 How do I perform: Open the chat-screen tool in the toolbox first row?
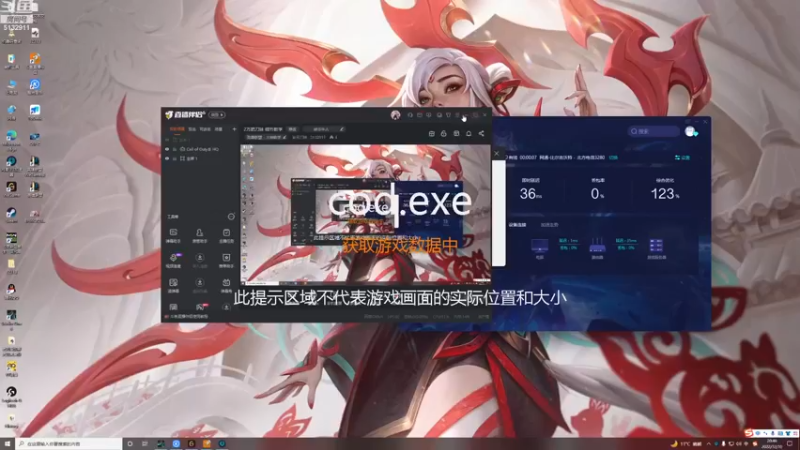(x=173, y=235)
